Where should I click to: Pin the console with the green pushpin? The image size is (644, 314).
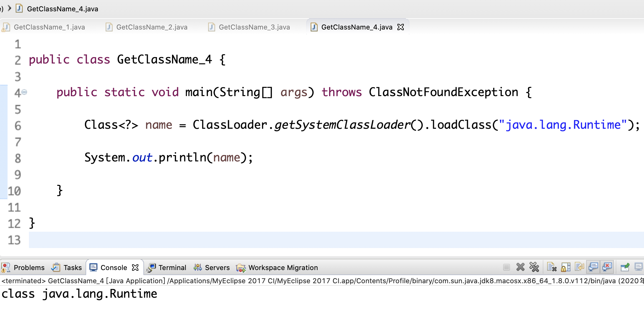625,267
